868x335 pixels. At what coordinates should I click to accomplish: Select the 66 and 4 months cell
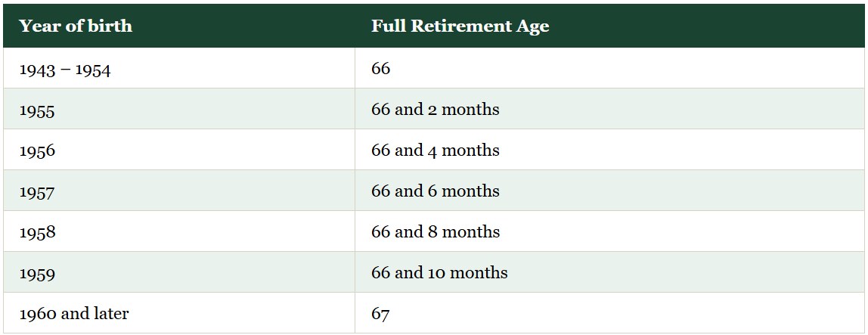[609, 150]
